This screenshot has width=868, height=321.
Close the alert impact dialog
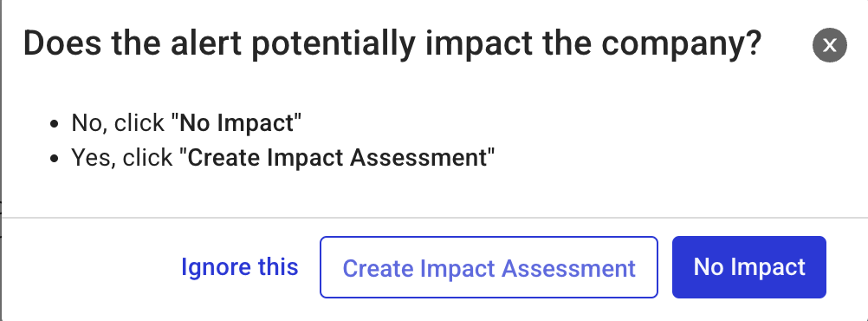[x=829, y=45]
